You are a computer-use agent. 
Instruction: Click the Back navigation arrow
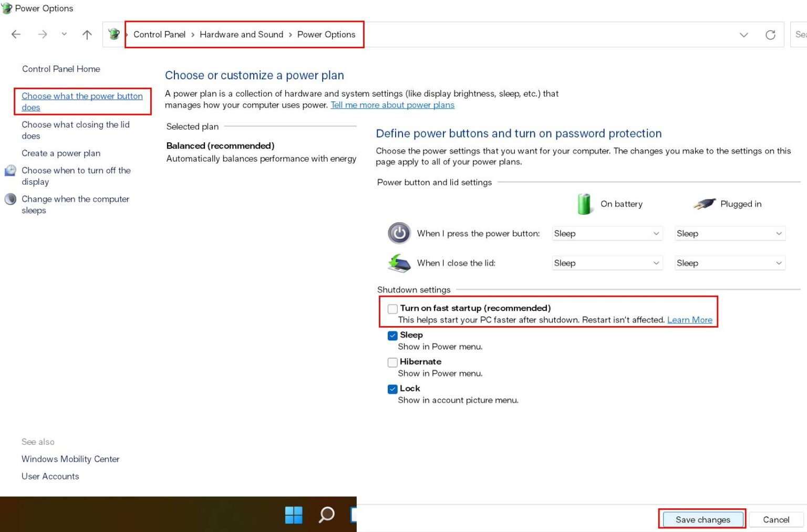pyautogui.click(x=16, y=35)
